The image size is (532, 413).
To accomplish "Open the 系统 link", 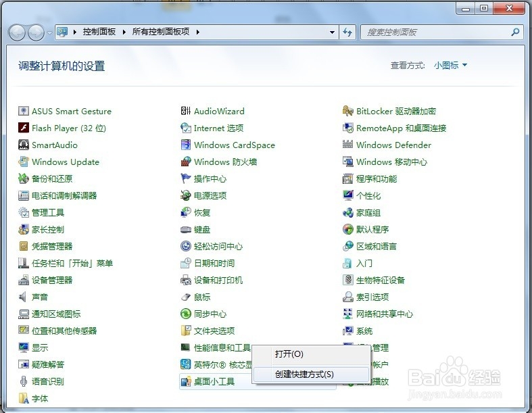I will tap(364, 331).
